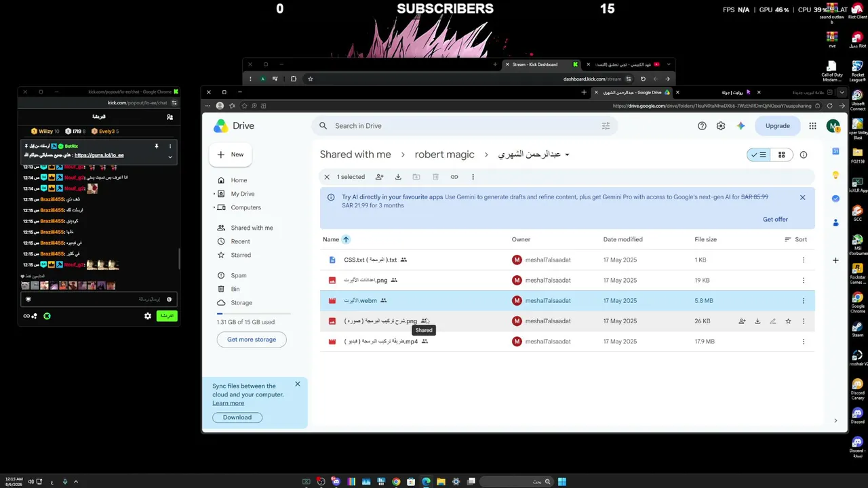Move selected file to bin via toolbar
Image resolution: width=868 pixels, height=488 pixels.
point(435,177)
